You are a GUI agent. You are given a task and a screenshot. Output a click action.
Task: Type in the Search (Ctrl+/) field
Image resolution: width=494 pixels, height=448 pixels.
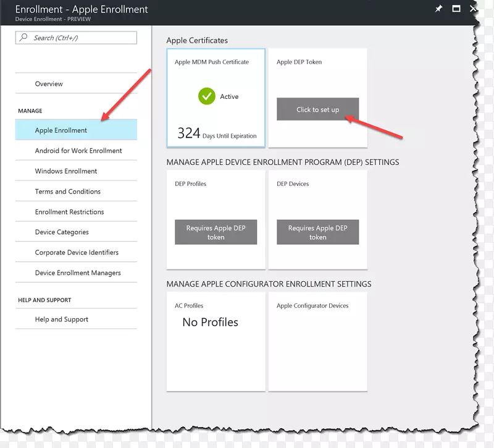[80, 38]
